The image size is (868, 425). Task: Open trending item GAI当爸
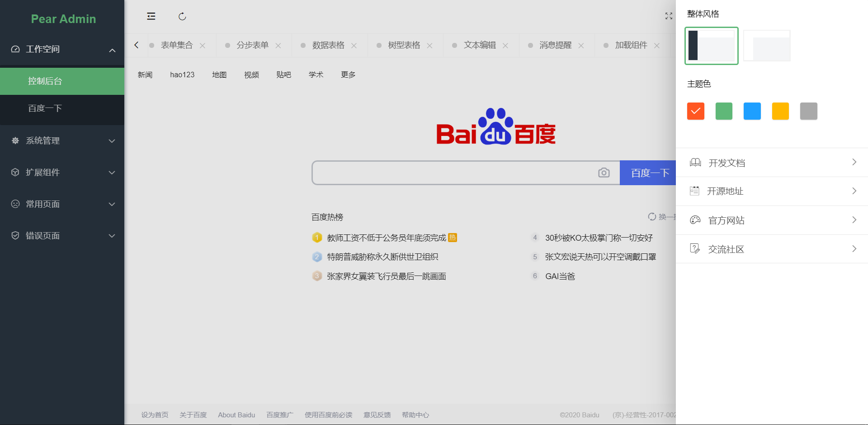[x=560, y=276]
